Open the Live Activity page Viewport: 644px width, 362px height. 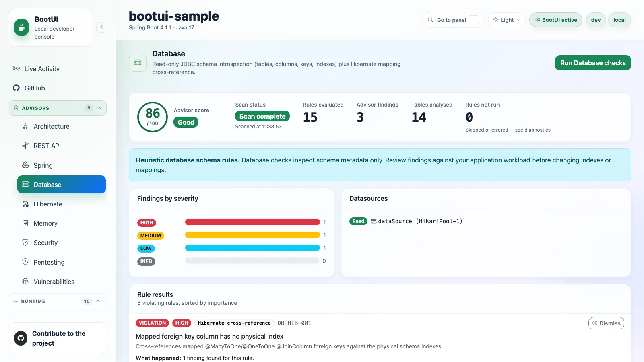[x=58, y=69]
